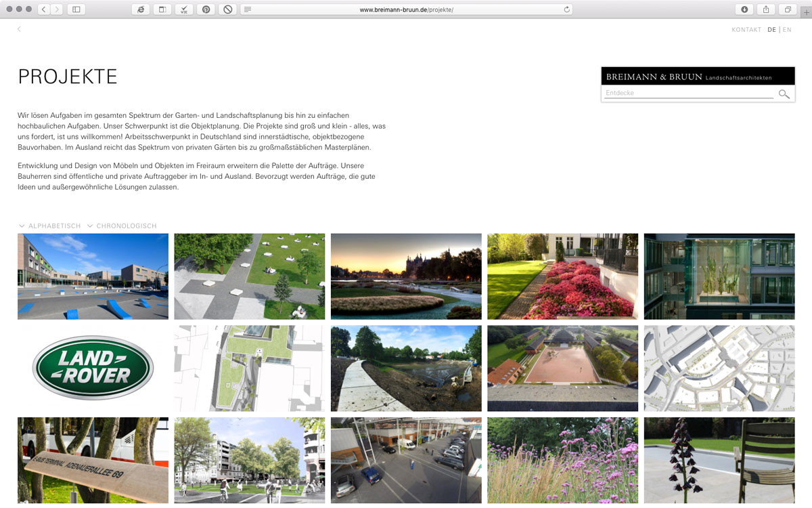Click the paragraph starting 'Wir lösen Aufgaben'
Image resolution: width=812 pixels, height=508 pixels.
point(203,131)
